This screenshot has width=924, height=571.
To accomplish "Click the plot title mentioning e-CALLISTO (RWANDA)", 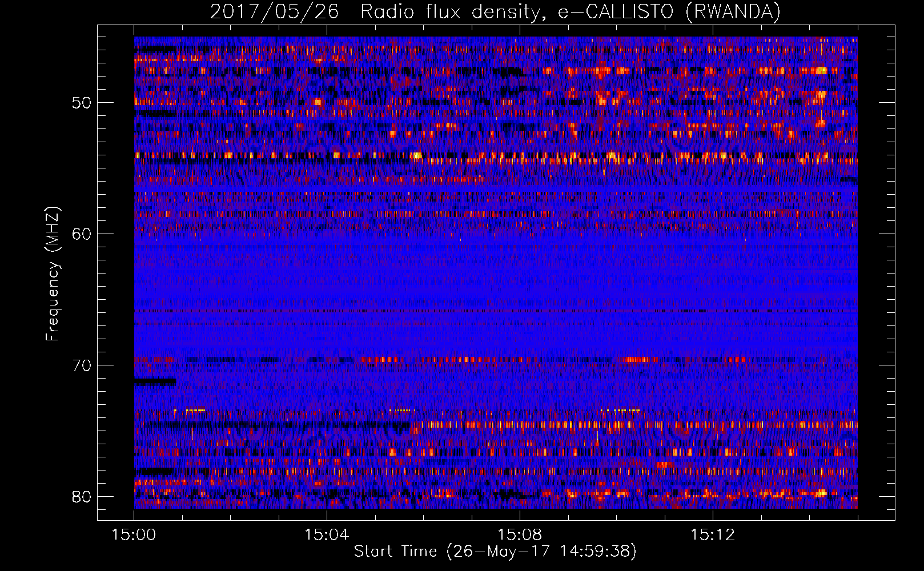I will 495,11.
